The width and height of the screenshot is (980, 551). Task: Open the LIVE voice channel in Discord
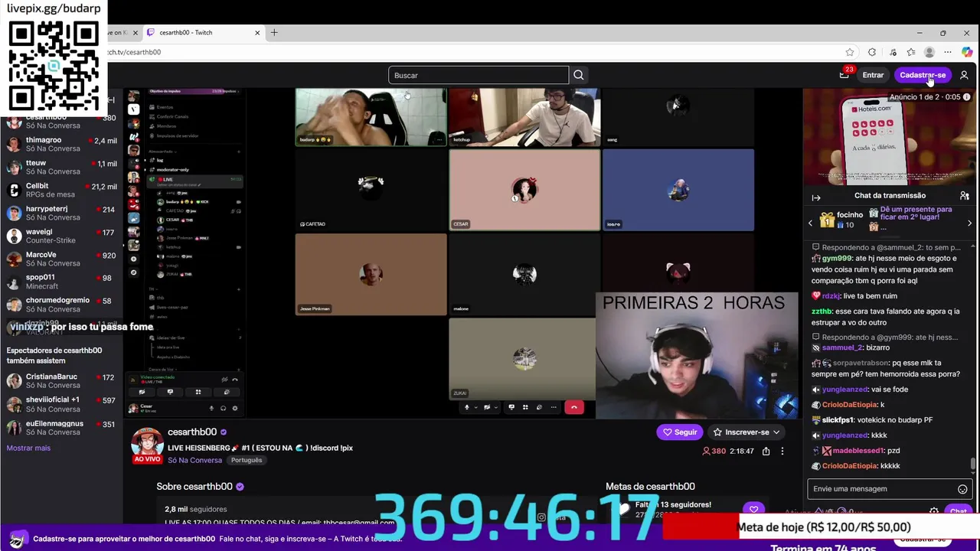tap(195, 181)
